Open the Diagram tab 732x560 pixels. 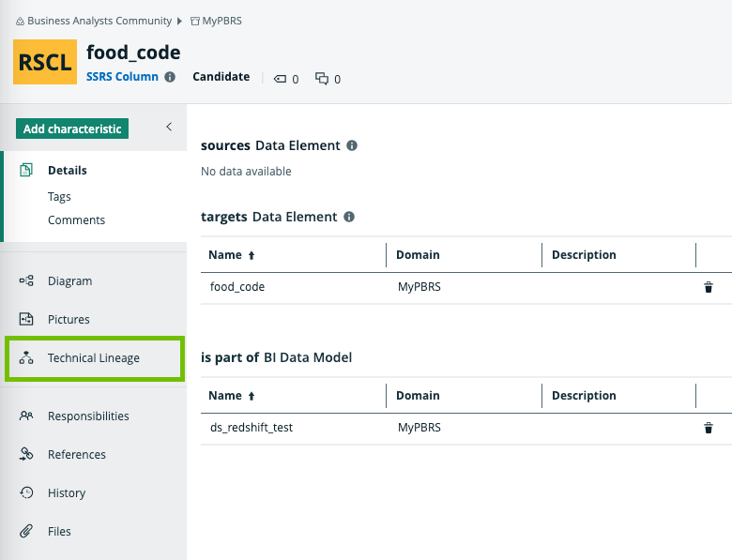click(x=69, y=280)
